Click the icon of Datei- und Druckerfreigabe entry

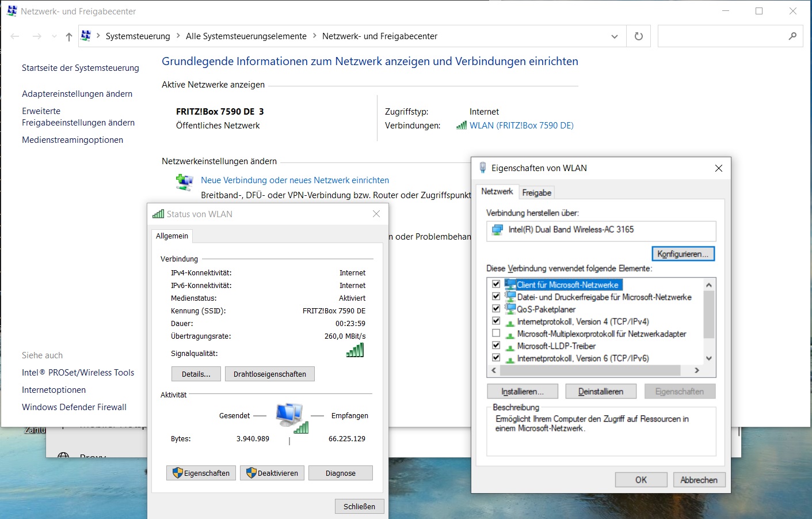pos(510,297)
